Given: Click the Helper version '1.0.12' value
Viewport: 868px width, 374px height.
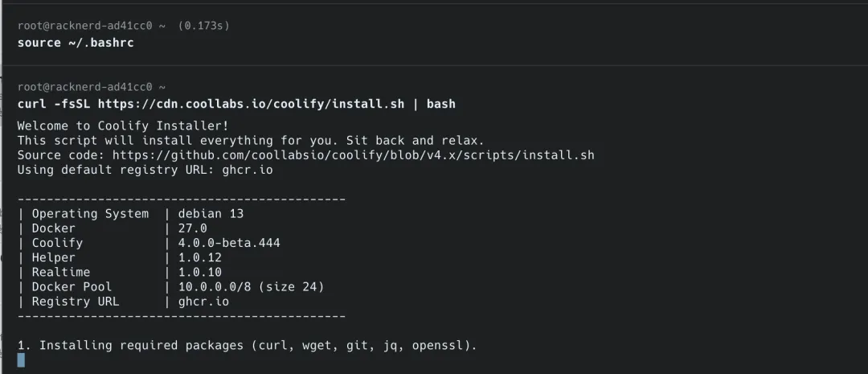Looking at the screenshot, I should [199, 257].
